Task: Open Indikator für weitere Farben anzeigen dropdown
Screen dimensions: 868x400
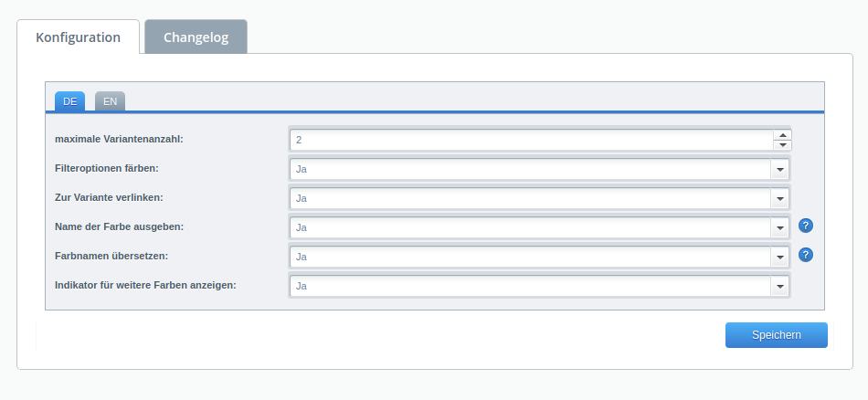Action: pyautogui.click(x=780, y=286)
